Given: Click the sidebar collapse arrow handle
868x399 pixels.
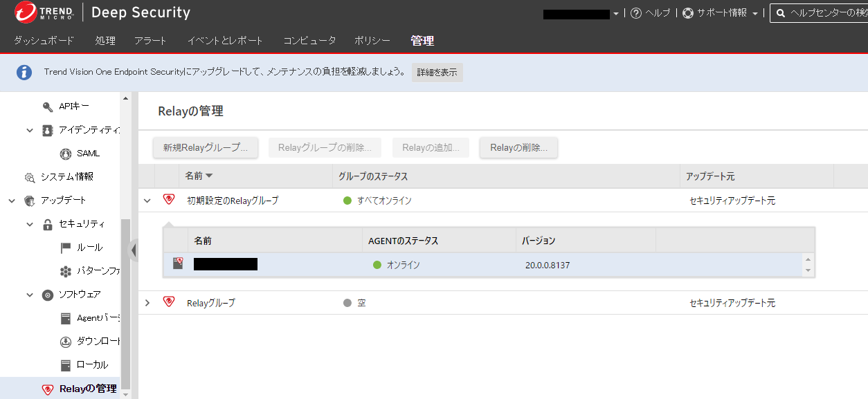Looking at the screenshot, I should pos(133,250).
